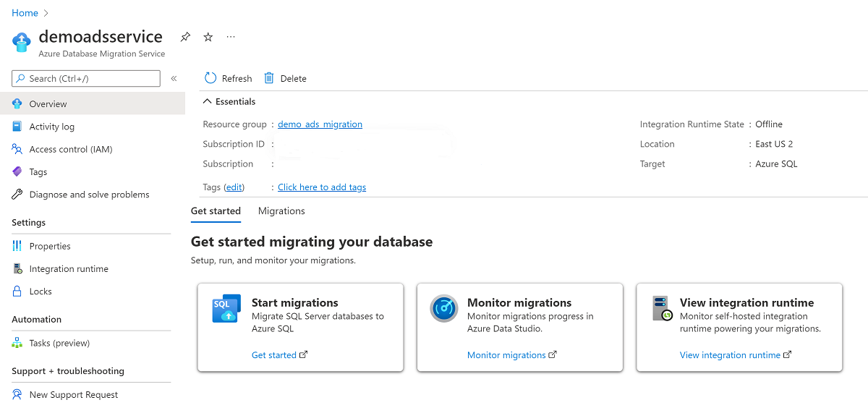Go to Home breadcrumb link

coord(25,13)
